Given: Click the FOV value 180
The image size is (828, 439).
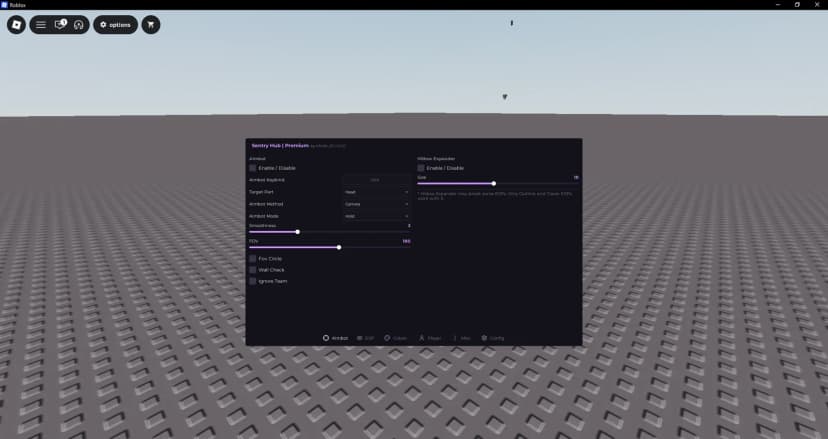Looking at the screenshot, I should point(406,241).
